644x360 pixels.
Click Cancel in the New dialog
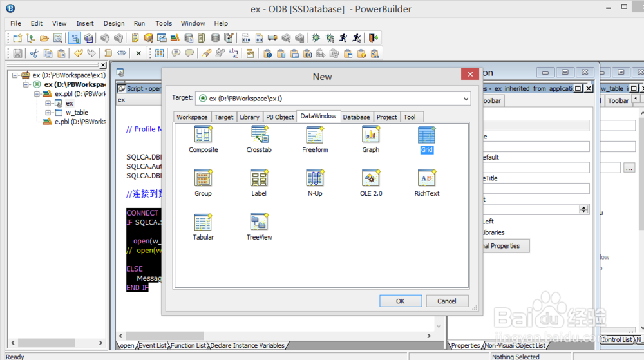tap(447, 301)
